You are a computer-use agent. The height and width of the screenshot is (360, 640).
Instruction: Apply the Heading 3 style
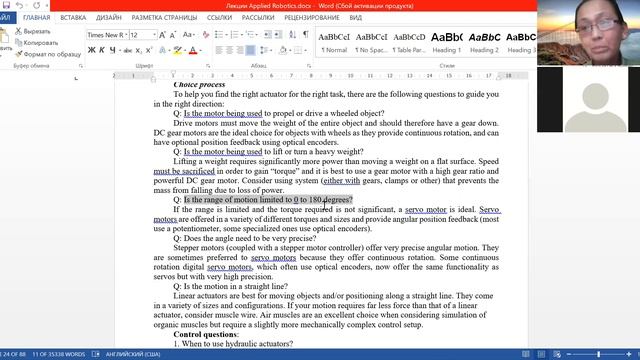coord(521,42)
